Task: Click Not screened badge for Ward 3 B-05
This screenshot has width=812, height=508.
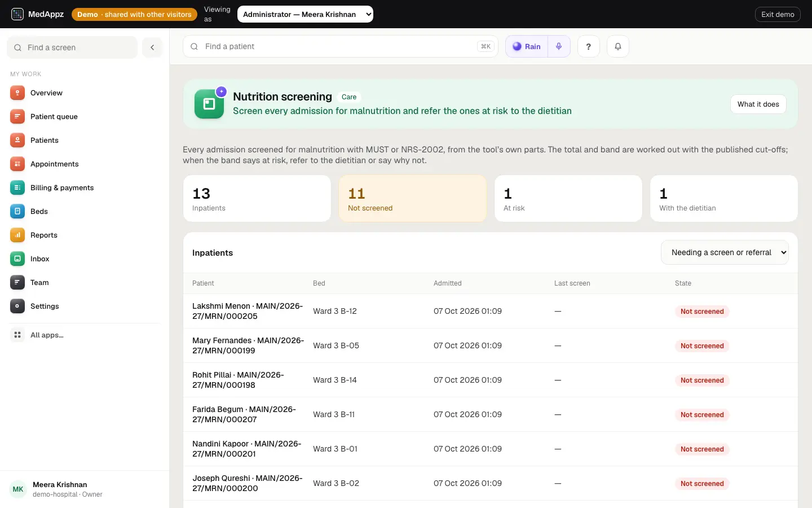Action: (x=702, y=346)
